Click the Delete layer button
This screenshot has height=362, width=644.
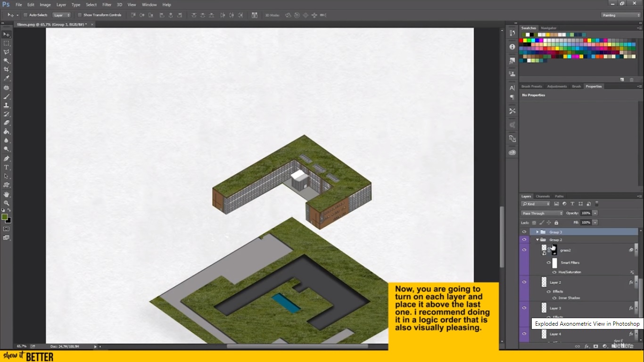click(x=632, y=346)
